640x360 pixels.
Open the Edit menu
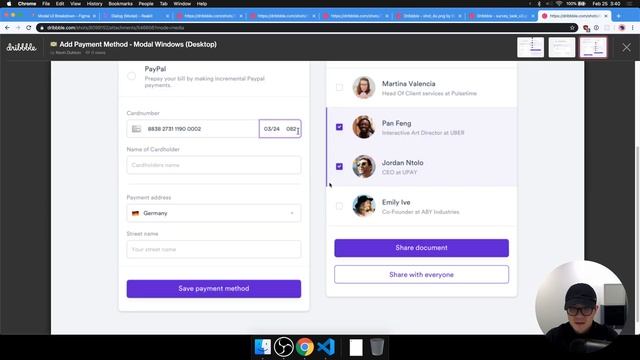pos(60,4)
